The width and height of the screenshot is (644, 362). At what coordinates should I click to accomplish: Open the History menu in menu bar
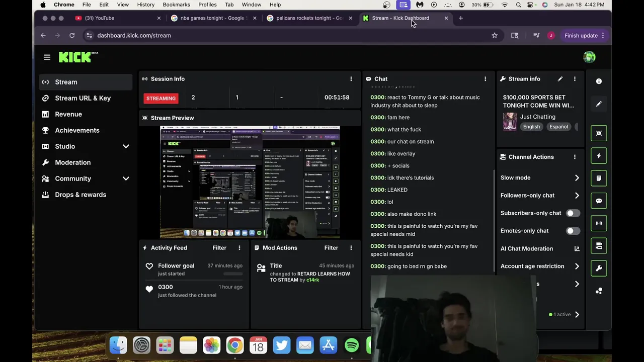click(x=146, y=5)
